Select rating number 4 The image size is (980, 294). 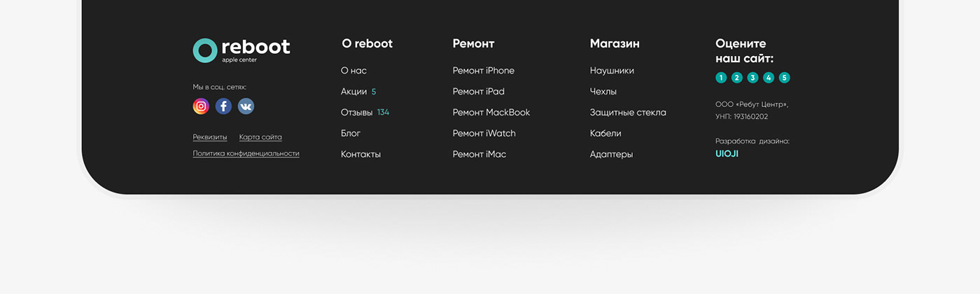769,78
